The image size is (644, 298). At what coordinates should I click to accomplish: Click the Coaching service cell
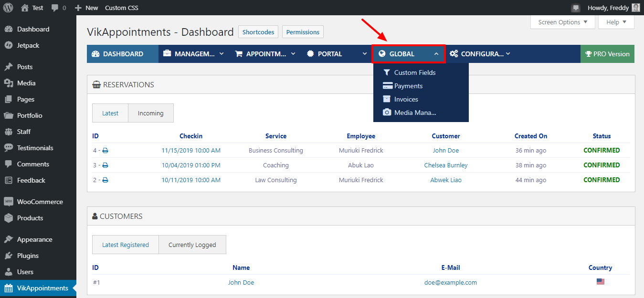[276, 165]
